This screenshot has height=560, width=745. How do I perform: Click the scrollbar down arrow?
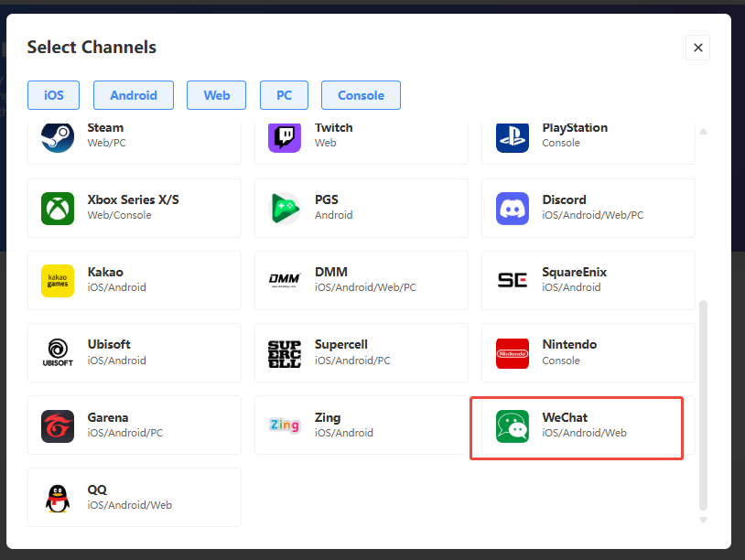[x=703, y=520]
